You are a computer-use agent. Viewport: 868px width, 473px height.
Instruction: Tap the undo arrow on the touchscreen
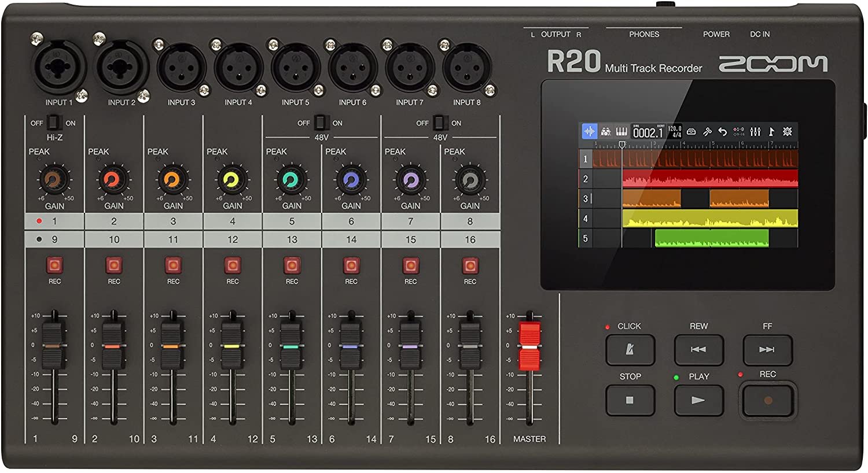tap(722, 132)
